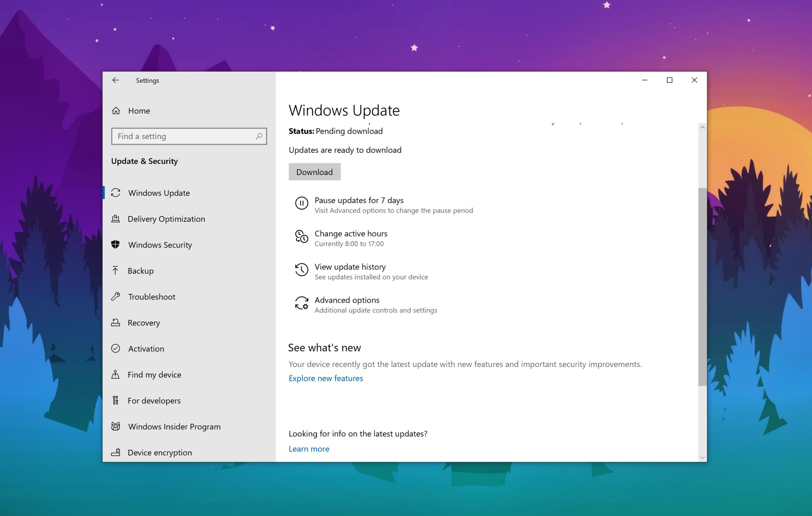Click the Backup up-arrow icon
Viewport: 812px width, 516px height.
tap(115, 270)
